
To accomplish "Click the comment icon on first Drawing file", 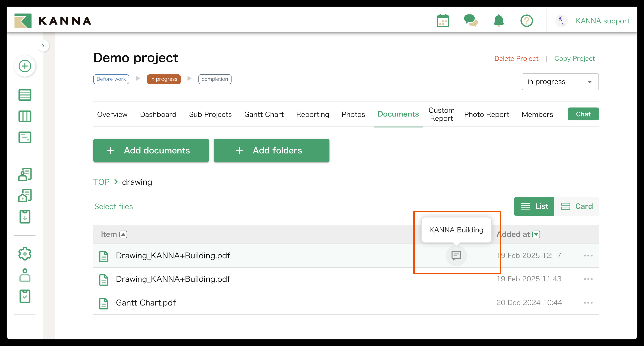I will [456, 255].
